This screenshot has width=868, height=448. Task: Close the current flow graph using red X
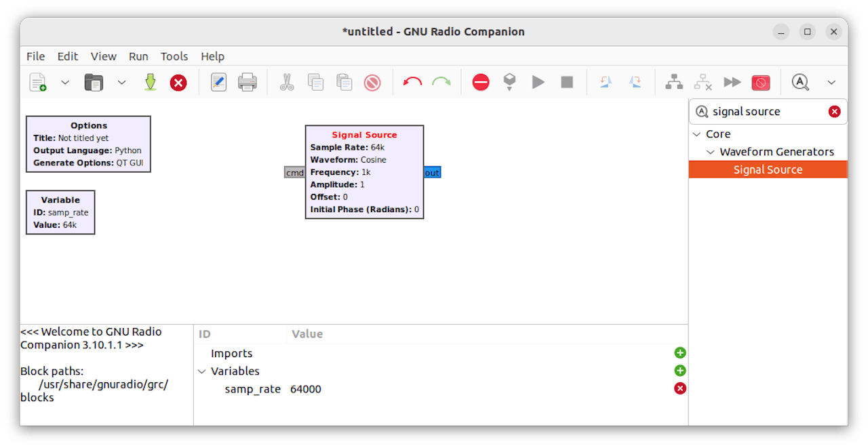click(x=178, y=83)
